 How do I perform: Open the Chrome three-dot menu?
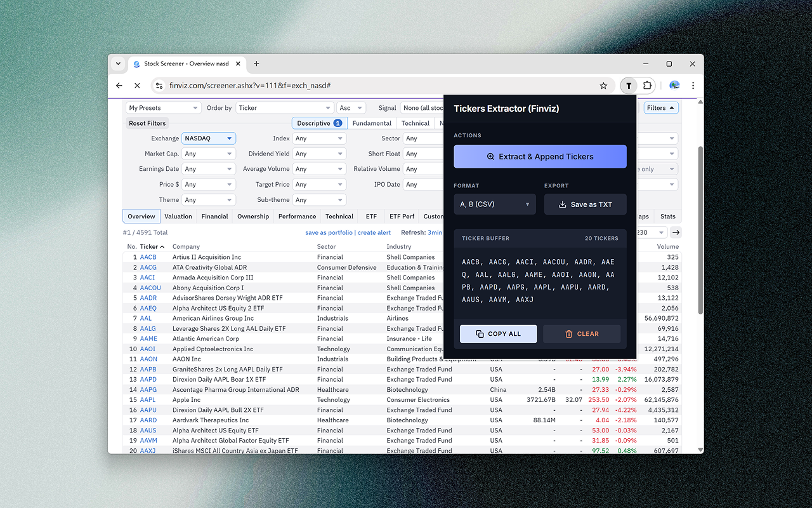pos(693,86)
